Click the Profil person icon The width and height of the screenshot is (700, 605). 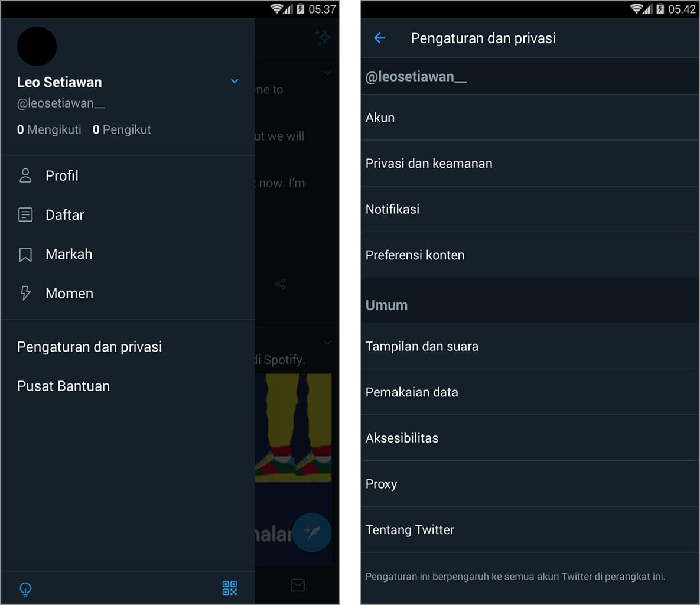[25, 175]
